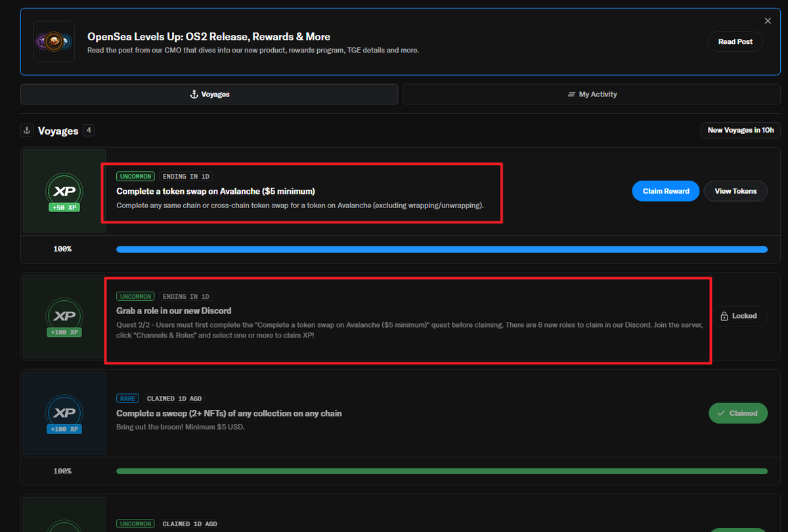Click the Avalanche swap description text

[x=300, y=206]
